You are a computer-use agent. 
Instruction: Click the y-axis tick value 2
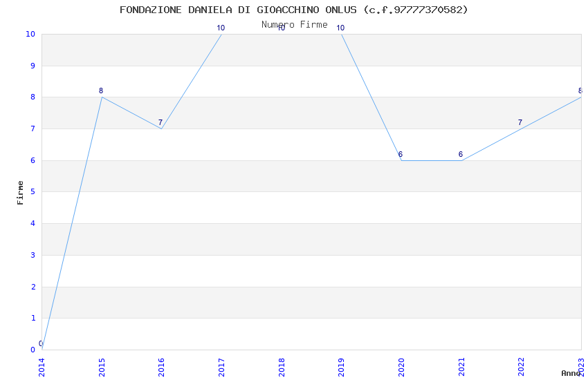pyautogui.click(x=33, y=287)
